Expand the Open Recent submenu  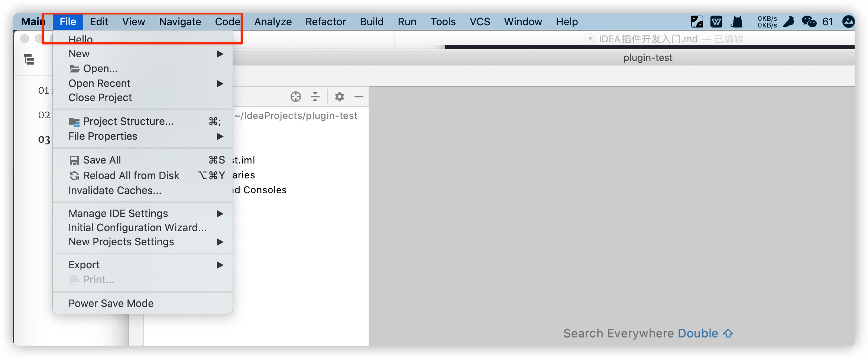[143, 83]
